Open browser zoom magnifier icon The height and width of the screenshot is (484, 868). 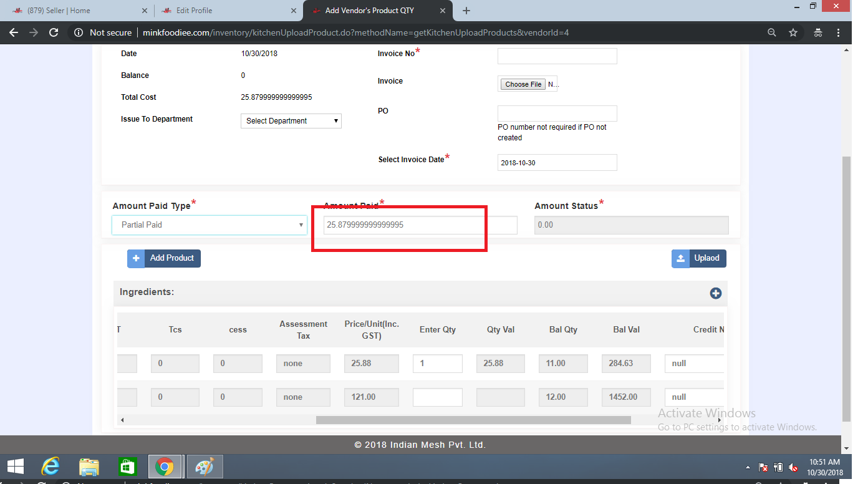[772, 32]
